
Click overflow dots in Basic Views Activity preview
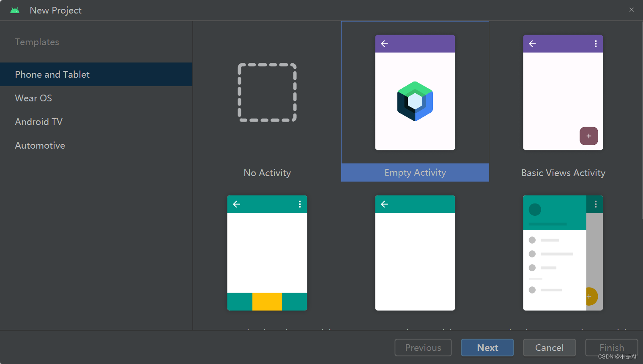[x=596, y=43]
